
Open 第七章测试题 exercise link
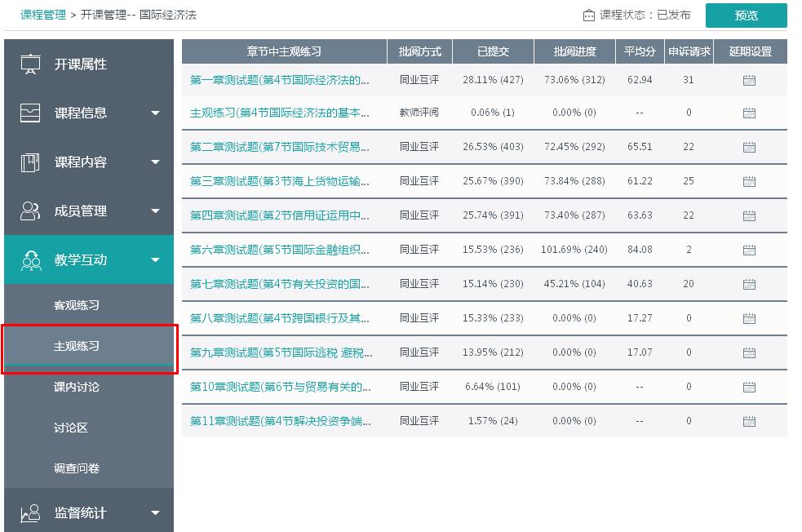280,284
